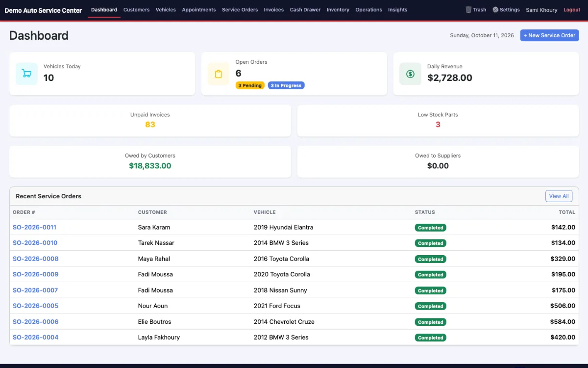Click View All recent service orders
588x368 pixels.
[559, 196]
